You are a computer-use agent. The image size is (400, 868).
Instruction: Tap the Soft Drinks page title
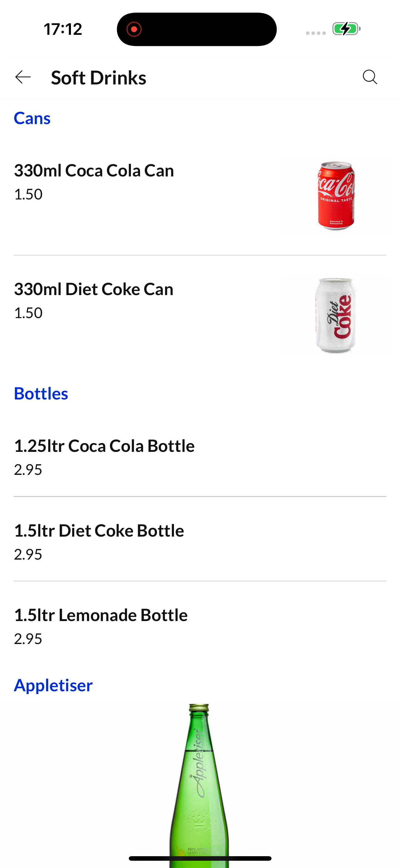pos(98,77)
